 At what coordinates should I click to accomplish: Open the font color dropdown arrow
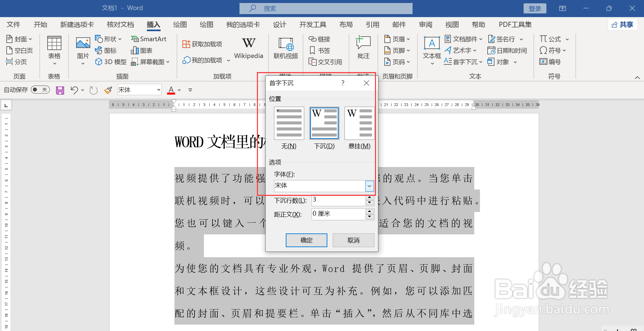[179, 90]
